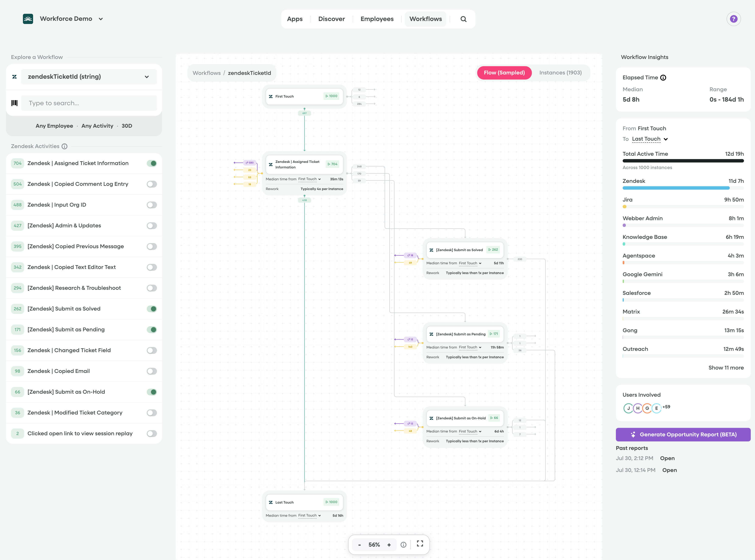The height and width of the screenshot is (560, 755).
Task: Open First Touch dropdown on Assigned Ticket node
Action: point(309,179)
